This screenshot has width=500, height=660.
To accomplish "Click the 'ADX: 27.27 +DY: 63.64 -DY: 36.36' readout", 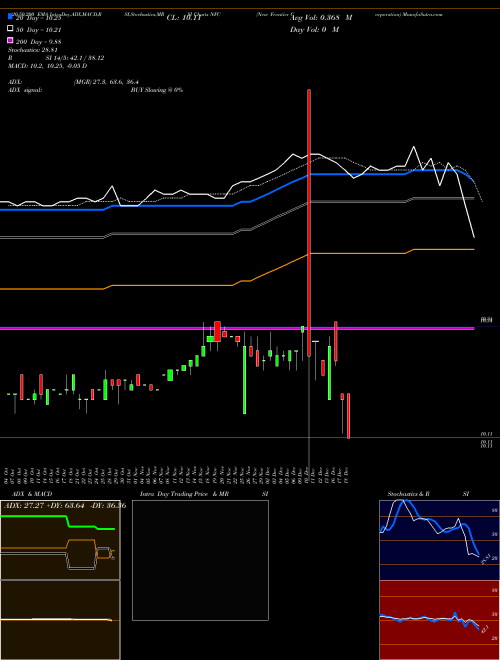I will click(65, 505).
